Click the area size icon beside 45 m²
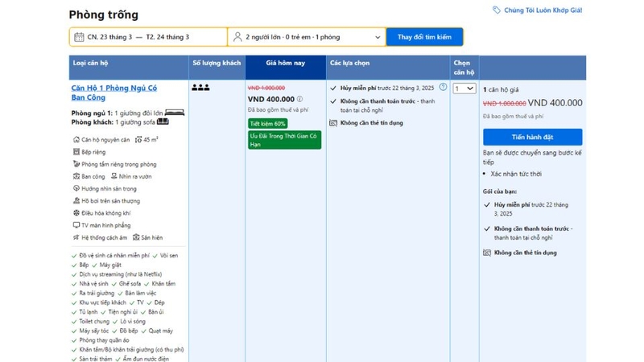 click(138, 139)
